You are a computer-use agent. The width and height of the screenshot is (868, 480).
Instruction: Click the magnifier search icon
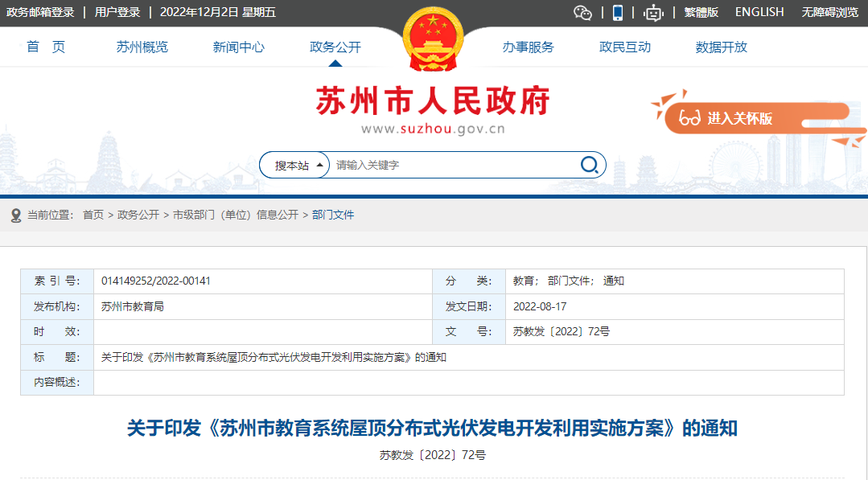590,165
